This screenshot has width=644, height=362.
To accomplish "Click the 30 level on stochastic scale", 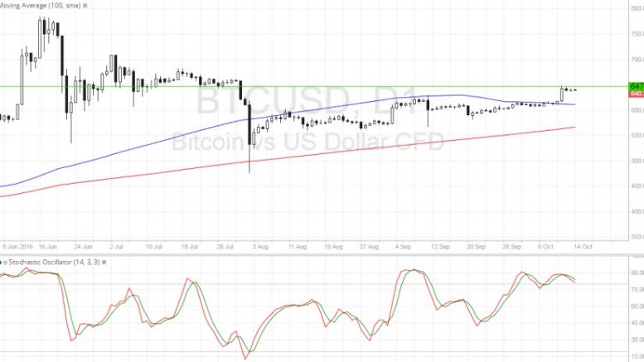I will 636,339.
